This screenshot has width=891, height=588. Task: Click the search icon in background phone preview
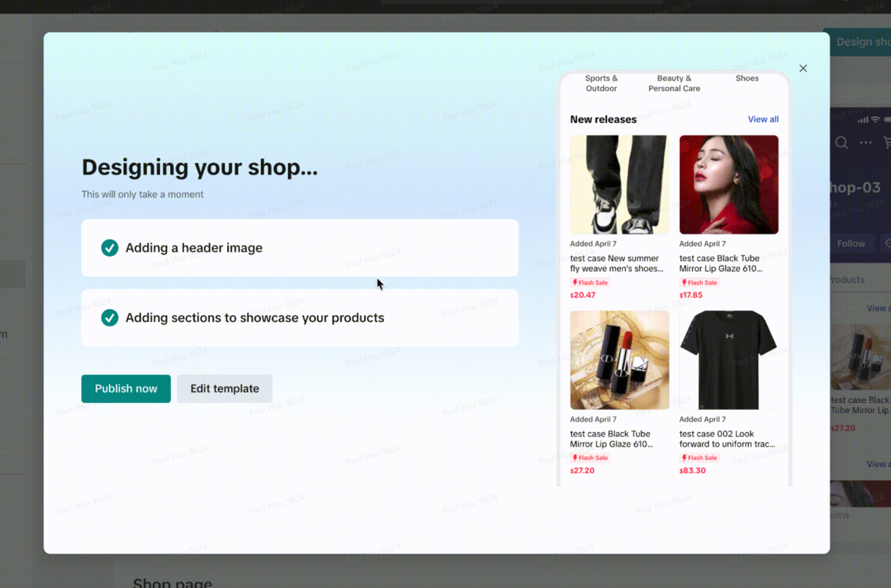(842, 143)
